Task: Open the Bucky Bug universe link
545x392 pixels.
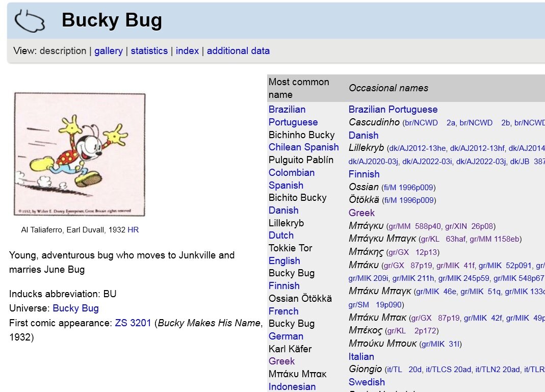Action: pyautogui.click(x=76, y=308)
